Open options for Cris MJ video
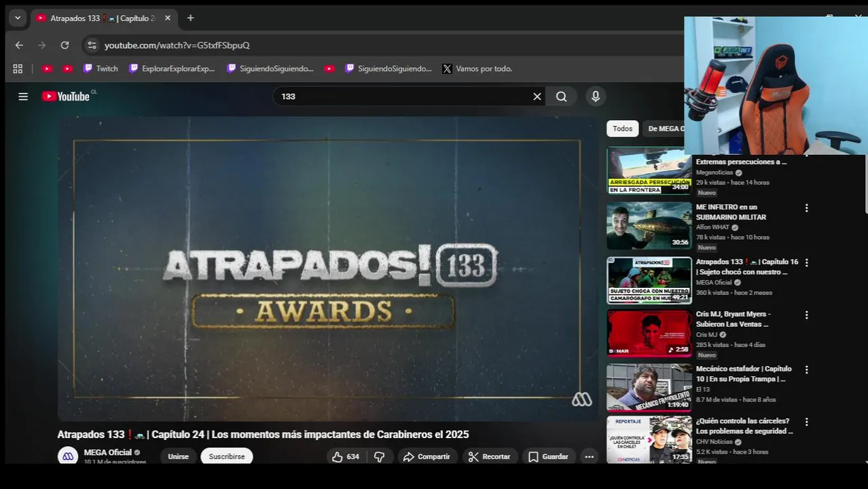The height and width of the screenshot is (489, 868). (x=807, y=315)
